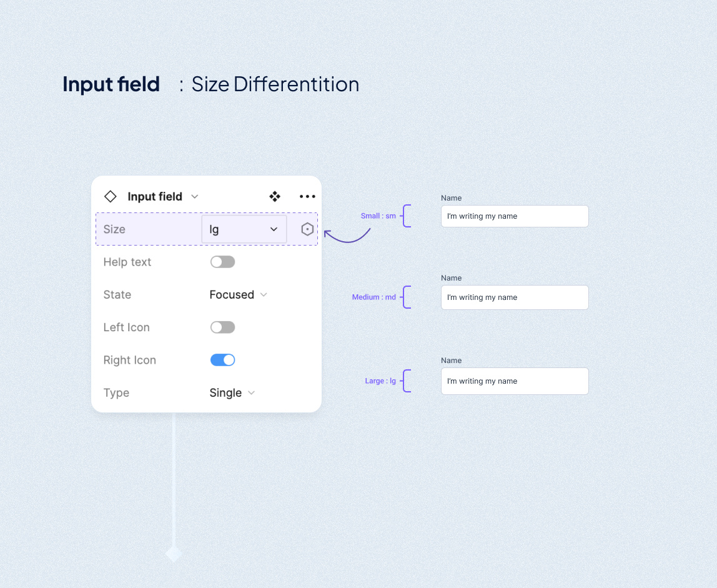Open the ellipsis more-options menu

pos(307,196)
